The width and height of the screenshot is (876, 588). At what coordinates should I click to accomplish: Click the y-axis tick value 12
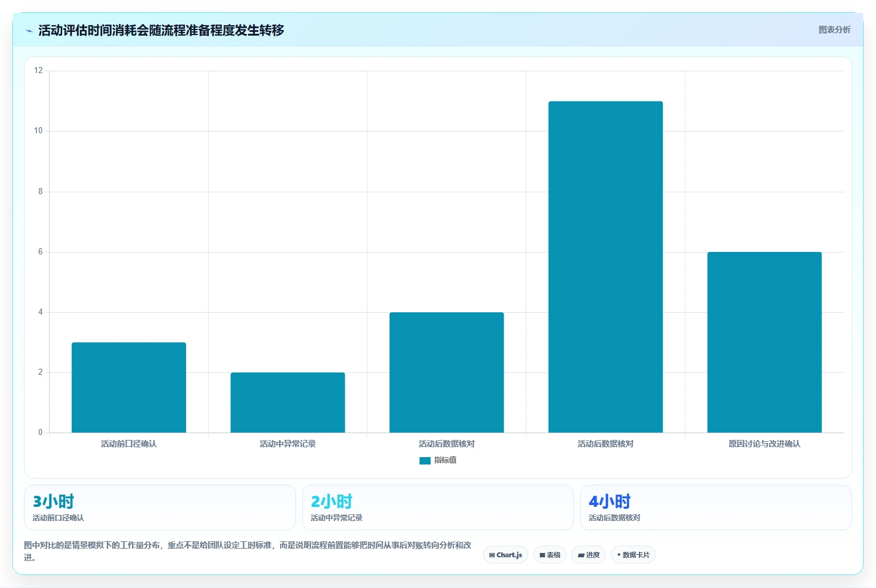point(39,71)
